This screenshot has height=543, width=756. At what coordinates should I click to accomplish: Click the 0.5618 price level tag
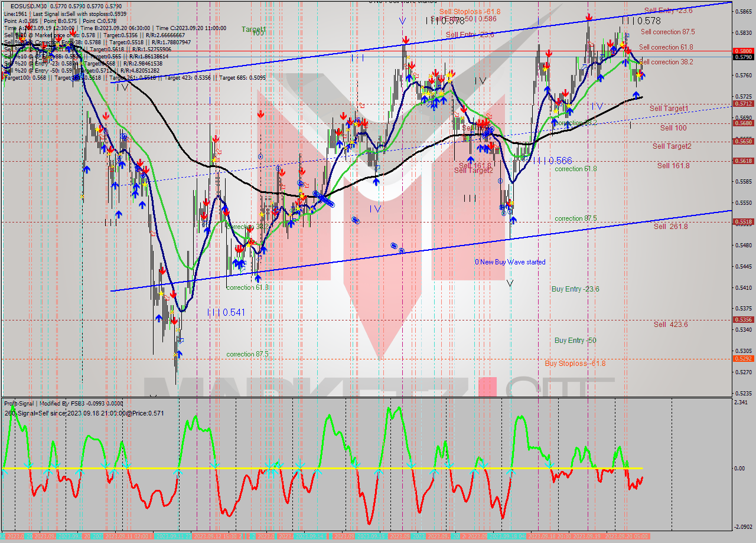point(742,161)
